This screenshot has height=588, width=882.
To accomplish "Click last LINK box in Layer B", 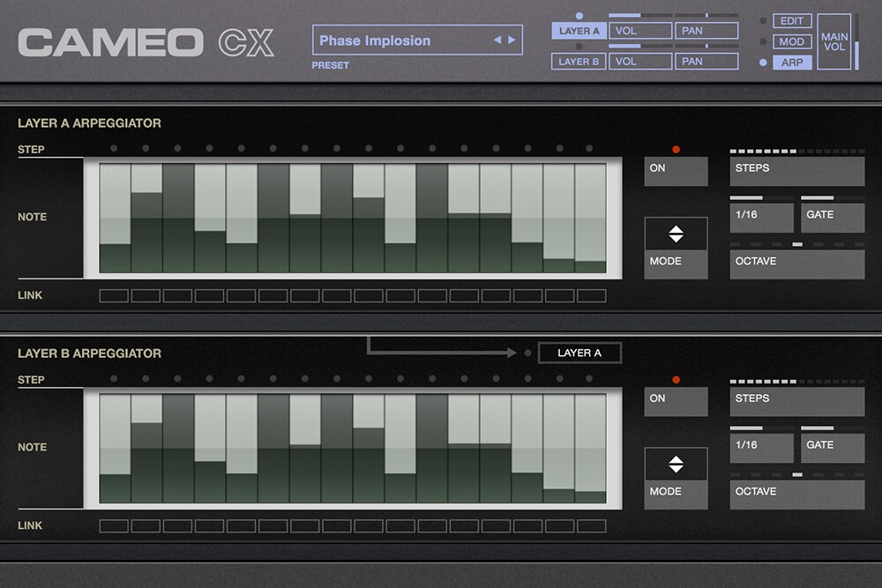I will pos(591,526).
